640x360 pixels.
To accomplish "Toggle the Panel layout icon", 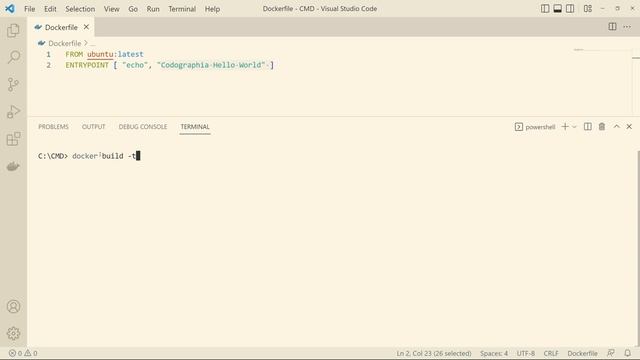I will click(x=558, y=9).
